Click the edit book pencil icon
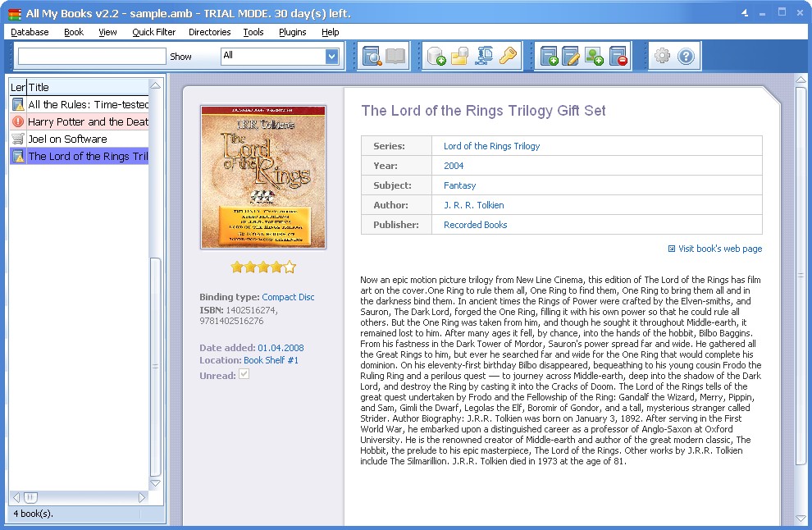 (571, 56)
